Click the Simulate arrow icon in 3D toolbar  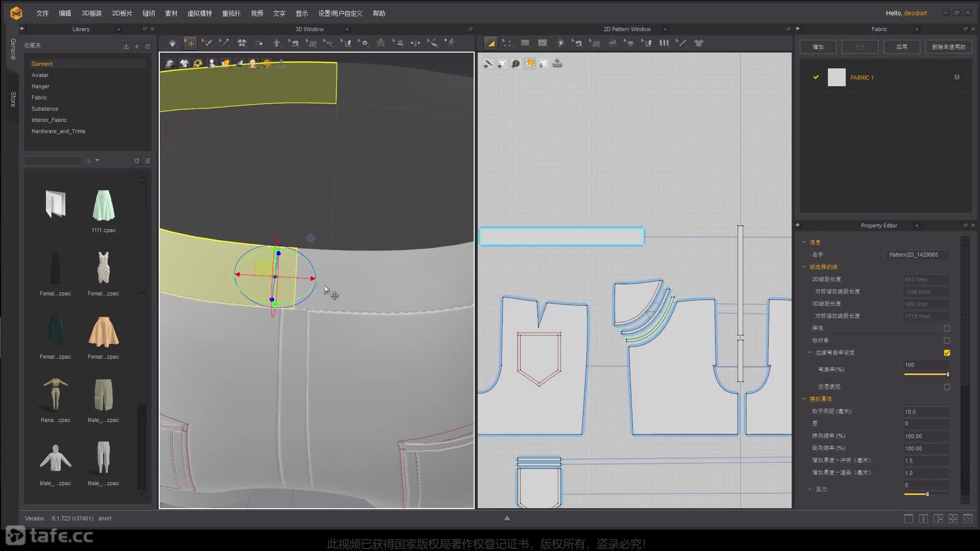tap(173, 43)
